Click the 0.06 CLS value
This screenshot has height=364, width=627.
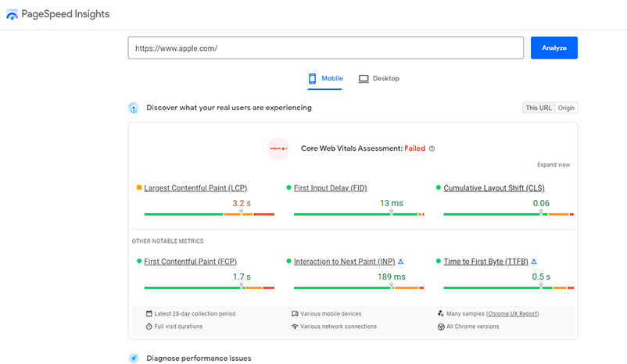point(541,203)
